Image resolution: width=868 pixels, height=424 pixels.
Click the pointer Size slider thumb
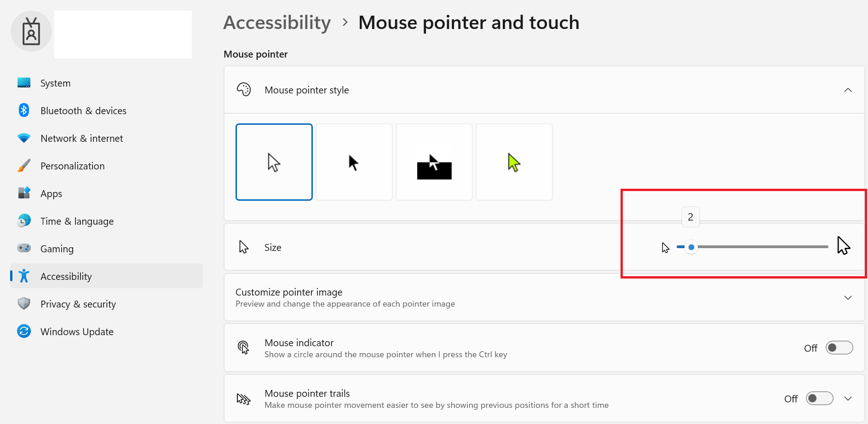[691, 247]
